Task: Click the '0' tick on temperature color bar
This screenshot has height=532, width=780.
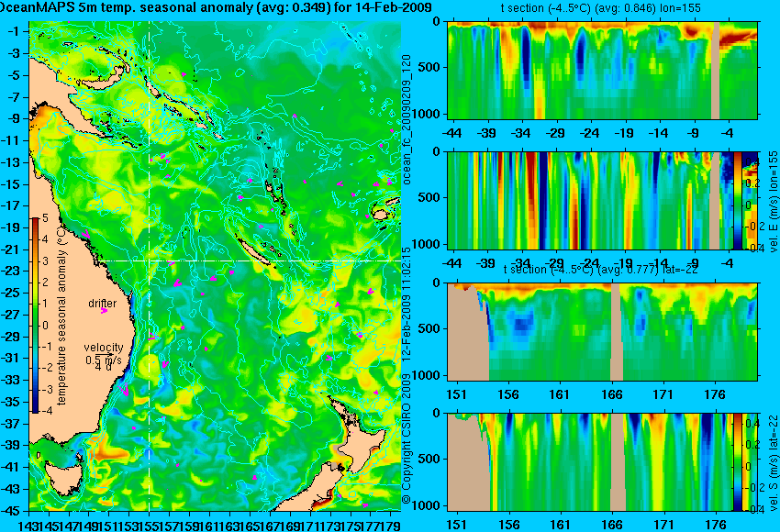Action: (45, 326)
